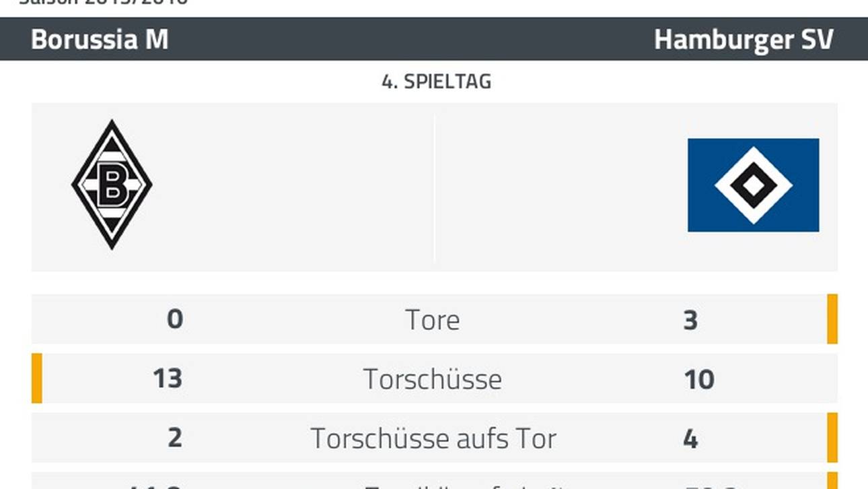Click Borussia's Tore value of 0
Image resolution: width=868 pixels, height=489 pixels.
[x=175, y=319]
